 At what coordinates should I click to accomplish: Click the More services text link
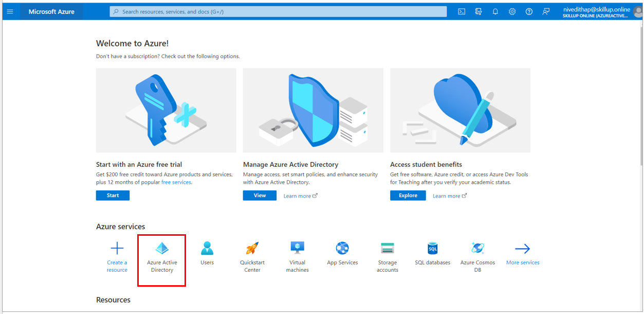[x=523, y=263]
